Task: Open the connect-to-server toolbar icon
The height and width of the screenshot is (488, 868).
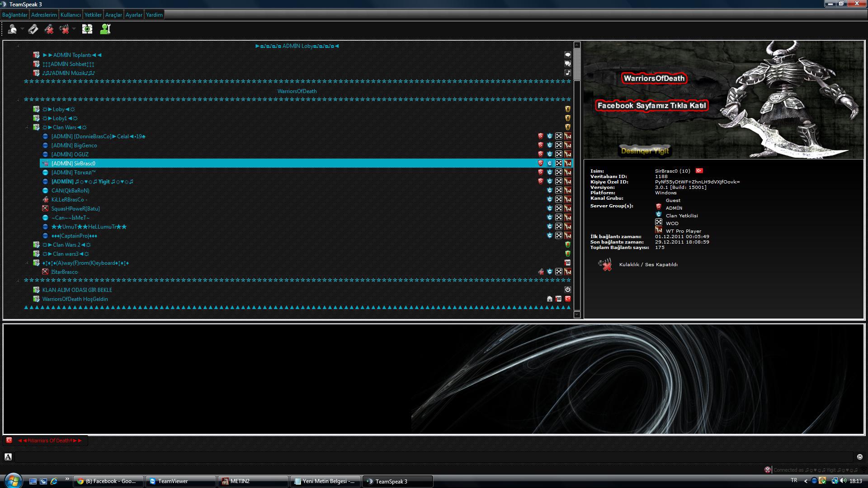Action: coord(12,29)
